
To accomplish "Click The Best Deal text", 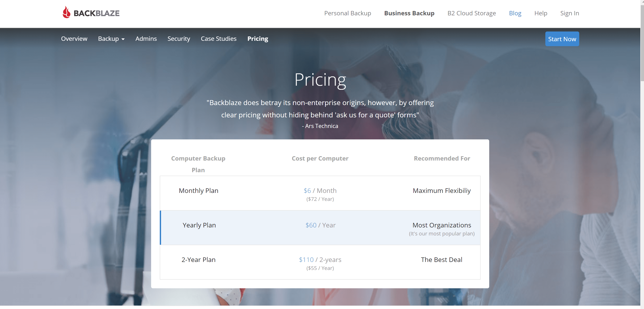I will pos(441,260).
